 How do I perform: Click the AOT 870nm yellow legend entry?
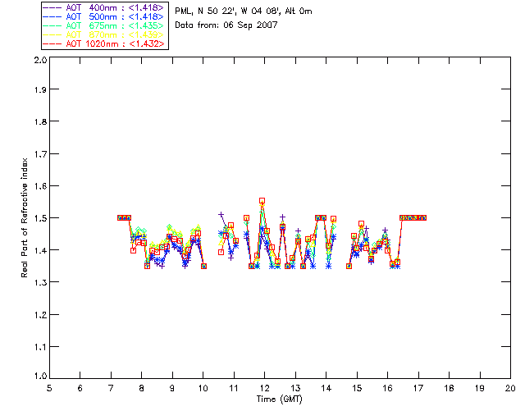[104, 34]
